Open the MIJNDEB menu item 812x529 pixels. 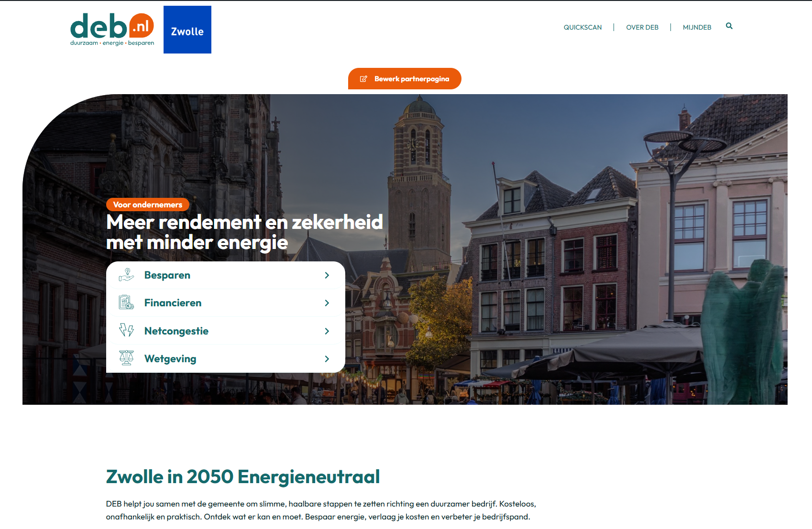[697, 27]
